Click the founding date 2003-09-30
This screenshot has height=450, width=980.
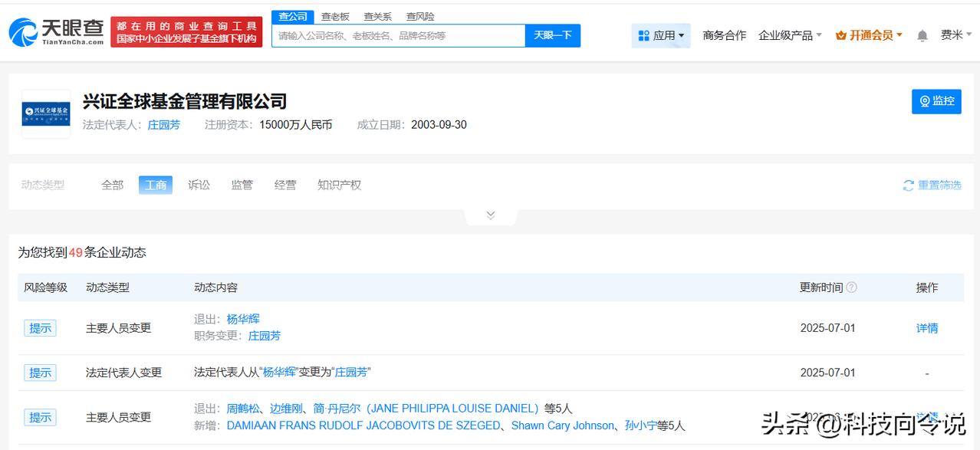point(439,125)
